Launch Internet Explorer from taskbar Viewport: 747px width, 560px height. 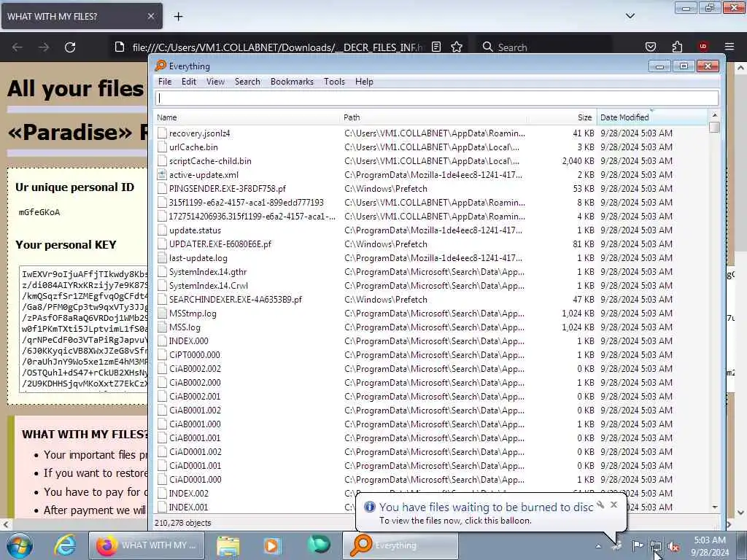[65, 545]
